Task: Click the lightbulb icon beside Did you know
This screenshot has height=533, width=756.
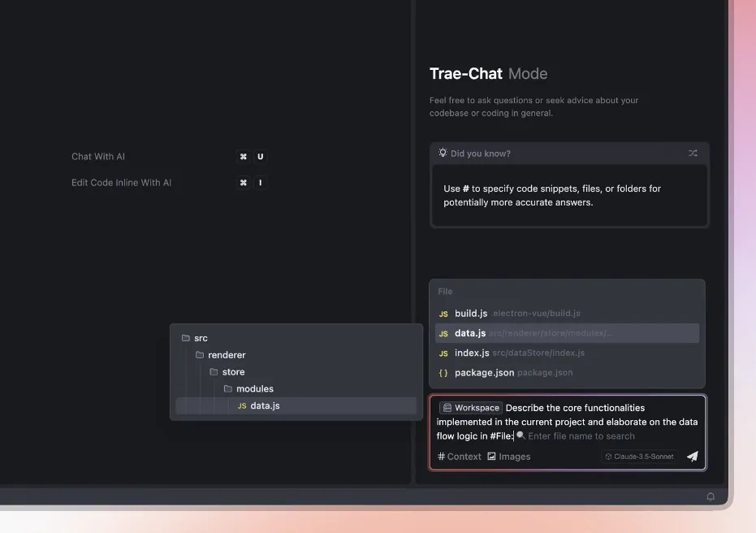Action: [443, 153]
